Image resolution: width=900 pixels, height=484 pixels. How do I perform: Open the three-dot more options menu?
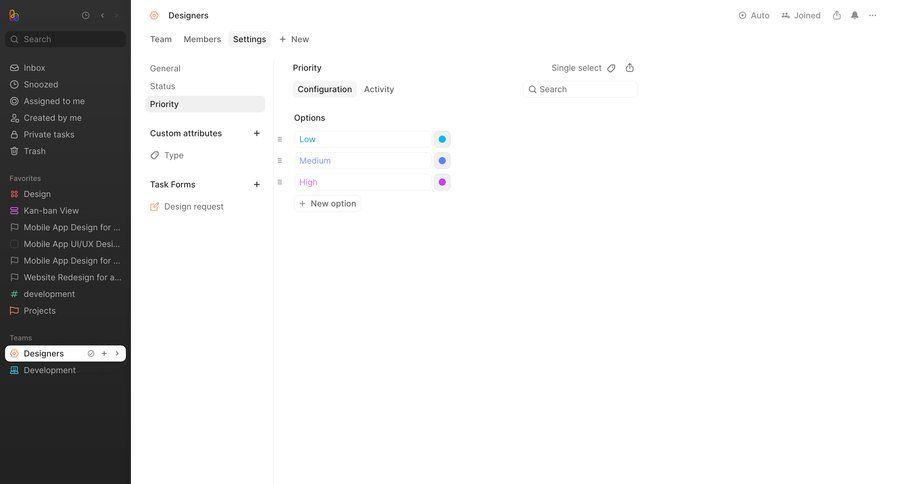[873, 15]
